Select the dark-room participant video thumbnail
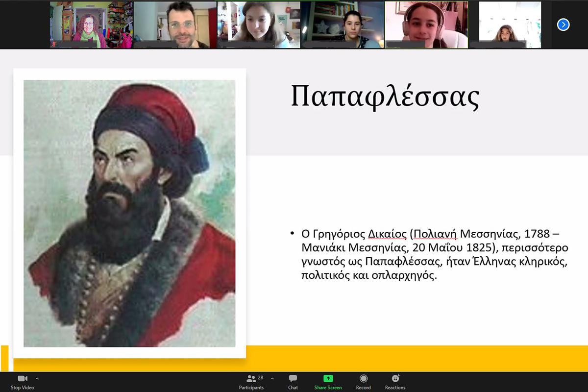Screen dimensions: 588x392 pos(343,24)
